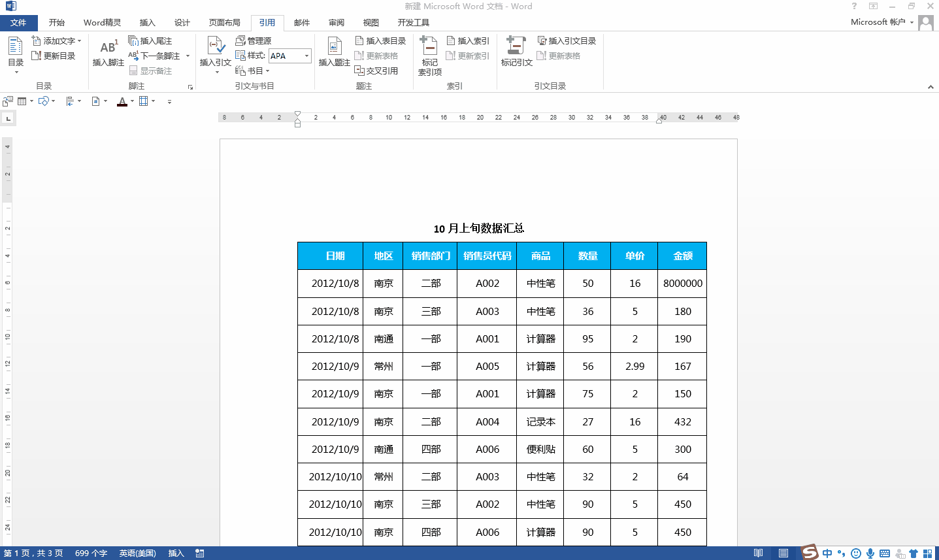
Task: Click the tab stop selector at ruler corner
Action: [8, 118]
